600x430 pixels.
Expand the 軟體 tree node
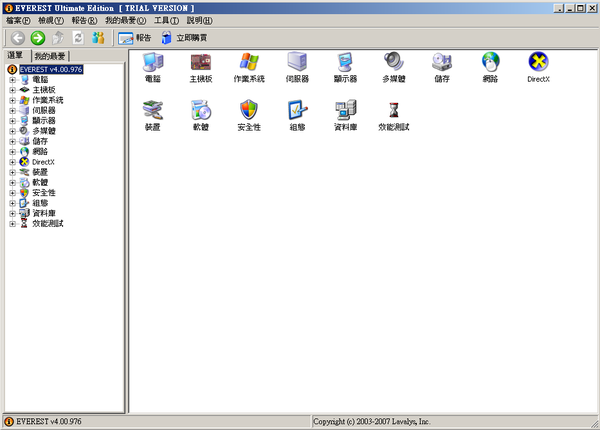[13, 183]
